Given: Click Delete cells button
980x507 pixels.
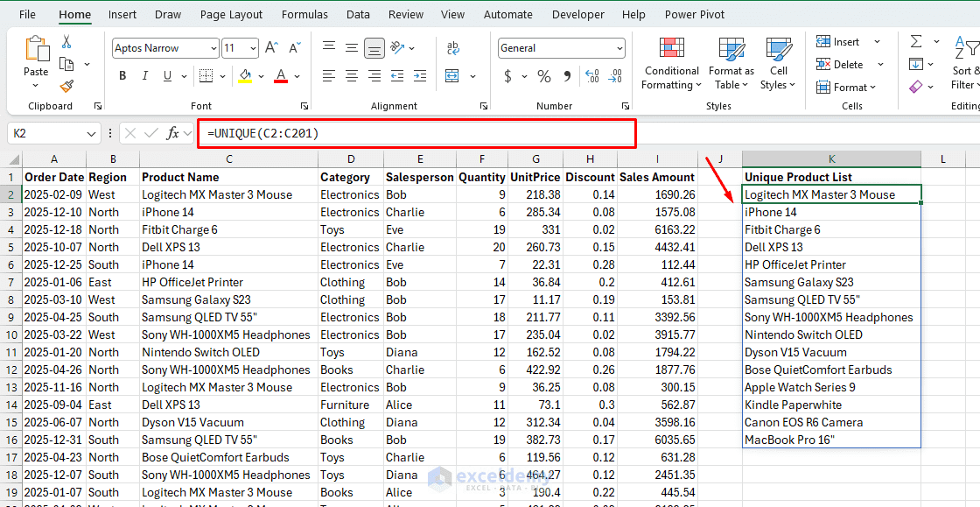Looking at the screenshot, I should 841,65.
